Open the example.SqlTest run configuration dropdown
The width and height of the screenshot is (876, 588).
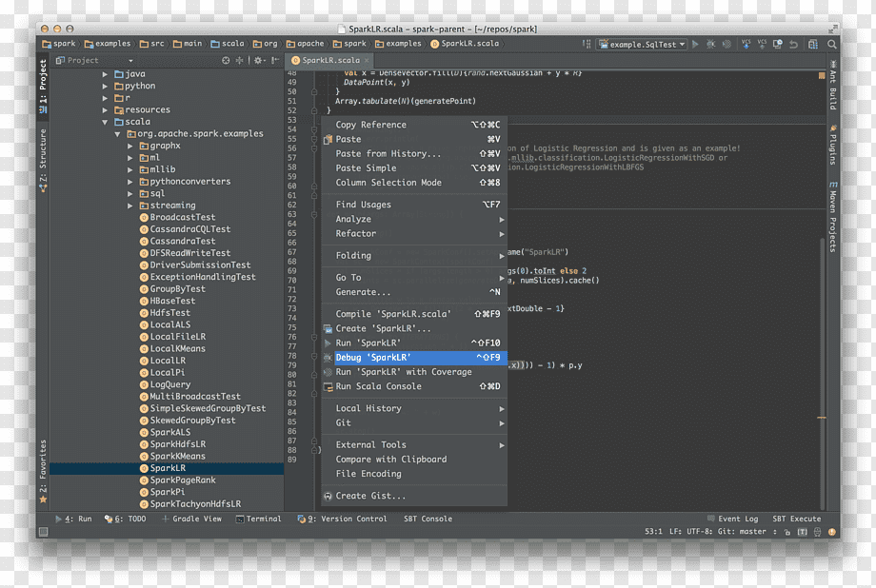click(x=642, y=44)
